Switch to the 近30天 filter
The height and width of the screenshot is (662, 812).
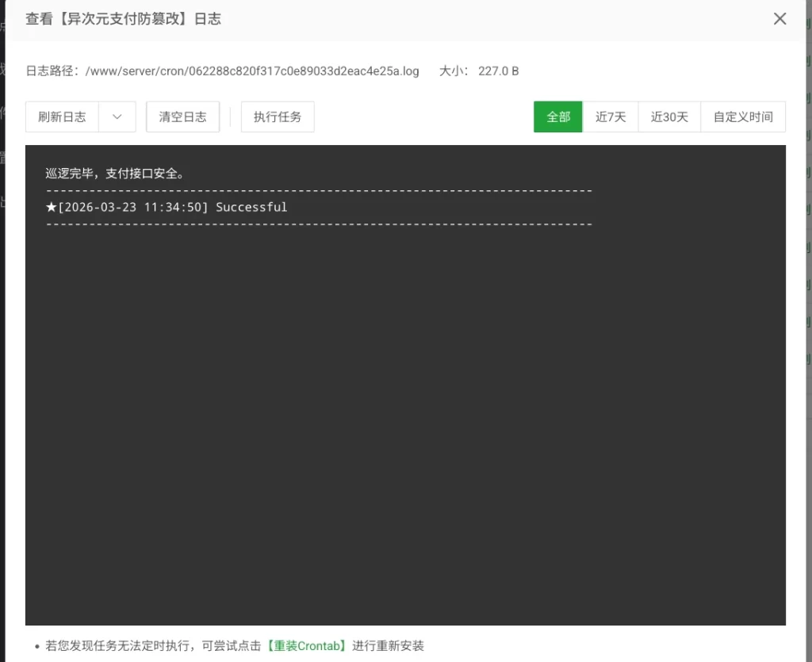(x=668, y=117)
